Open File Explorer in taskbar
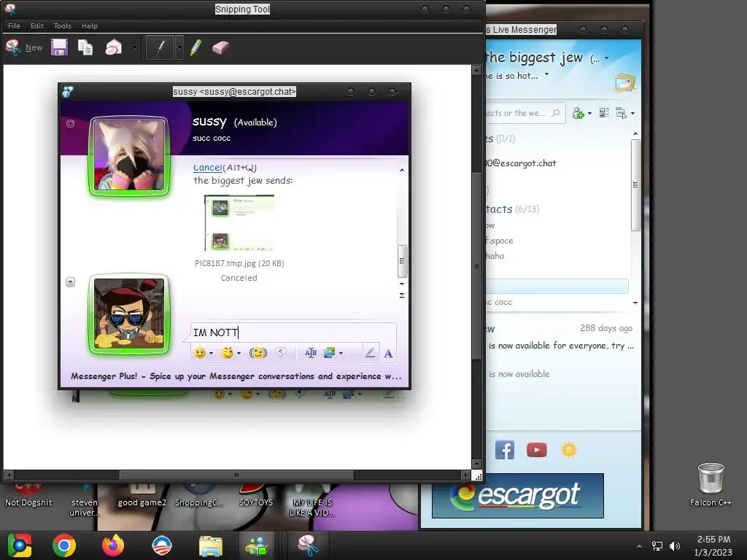Image resolution: width=747 pixels, height=560 pixels. coord(210,546)
